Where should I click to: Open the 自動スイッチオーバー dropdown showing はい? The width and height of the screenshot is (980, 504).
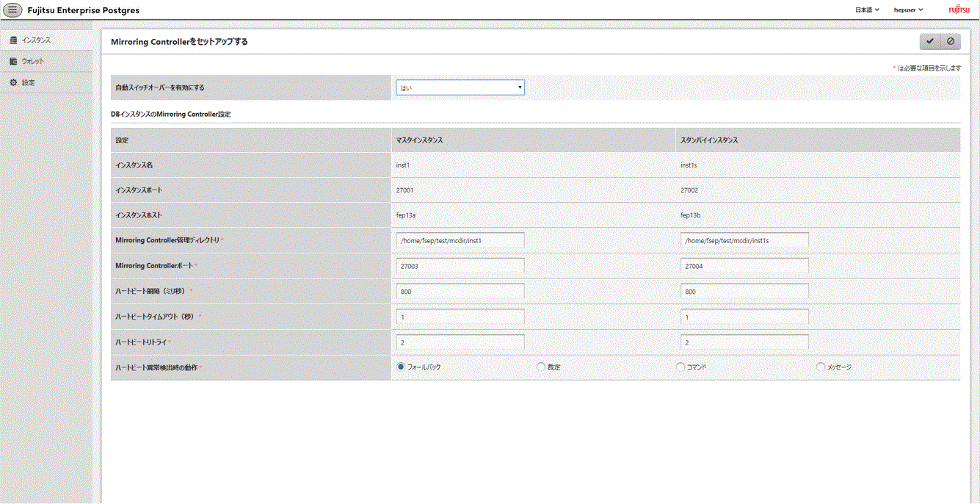[460, 87]
